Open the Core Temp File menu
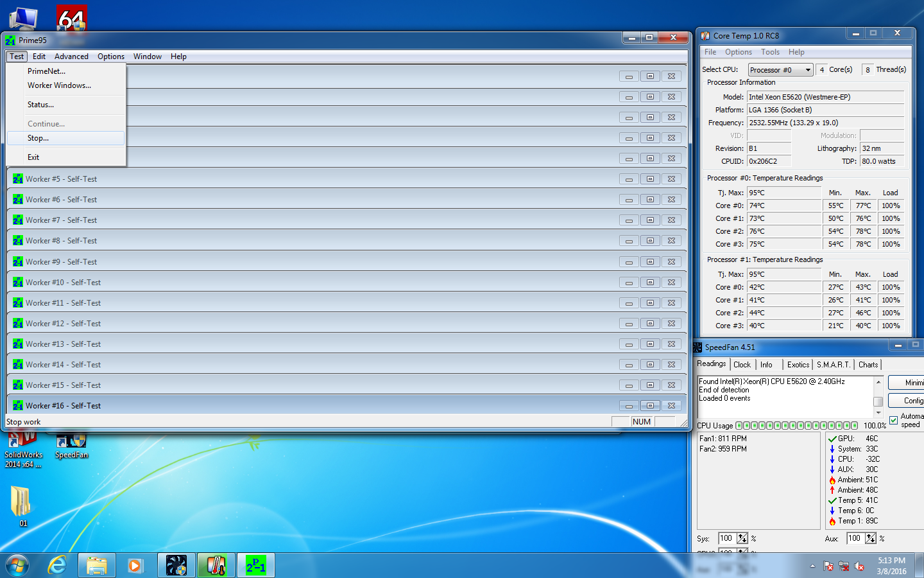This screenshot has height=578, width=924. pos(710,52)
